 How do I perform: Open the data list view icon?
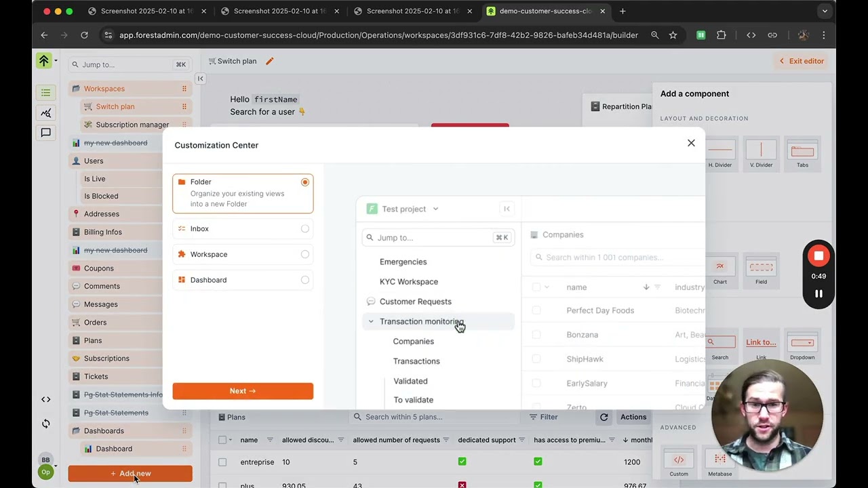[x=45, y=93]
